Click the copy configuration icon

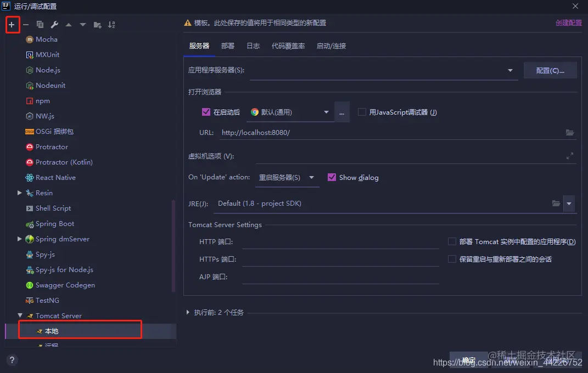[x=39, y=25]
